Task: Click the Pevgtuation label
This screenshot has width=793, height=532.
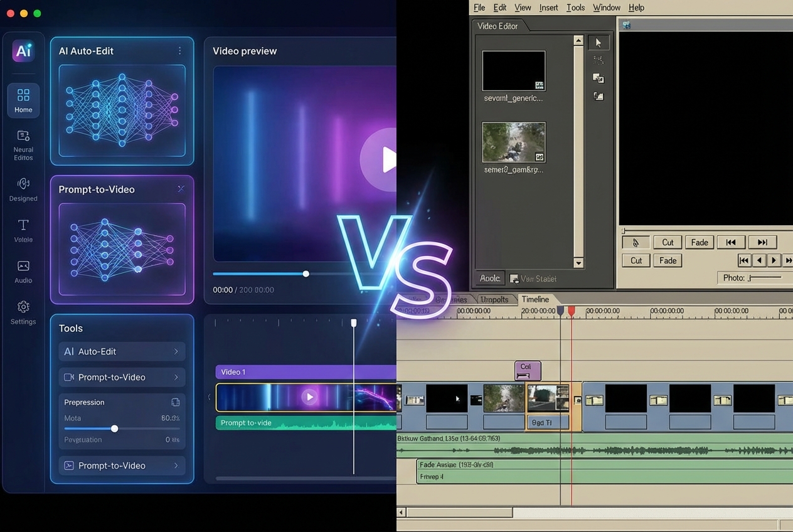Action: [x=83, y=440]
